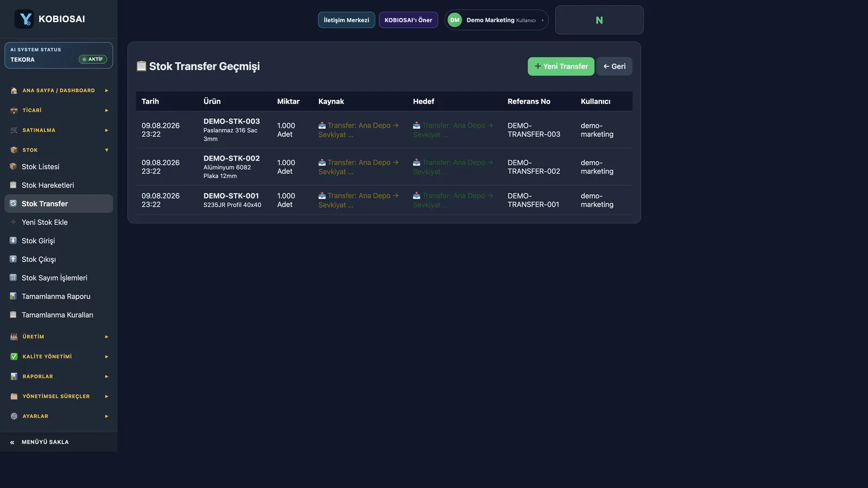This screenshot has width=868, height=488.
Task: Expand the Ayarlar menu arrow
Action: [x=106, y=416]
